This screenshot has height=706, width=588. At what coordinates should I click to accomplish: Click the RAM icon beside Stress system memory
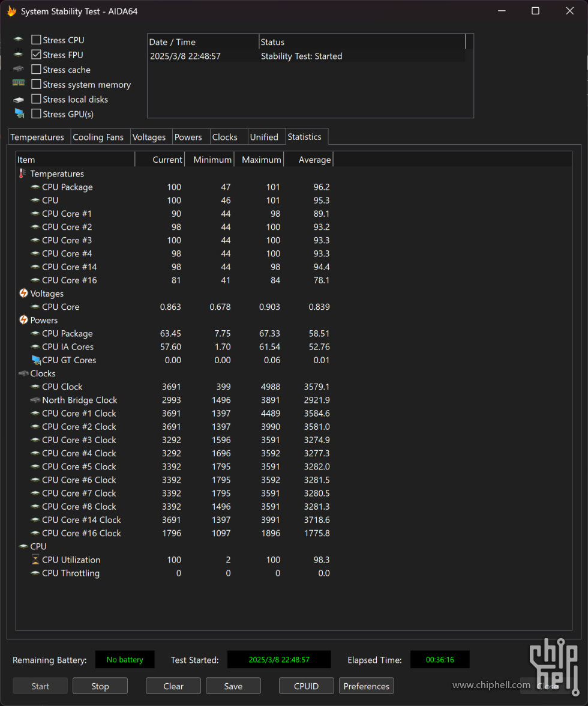[x=19, y=83]
